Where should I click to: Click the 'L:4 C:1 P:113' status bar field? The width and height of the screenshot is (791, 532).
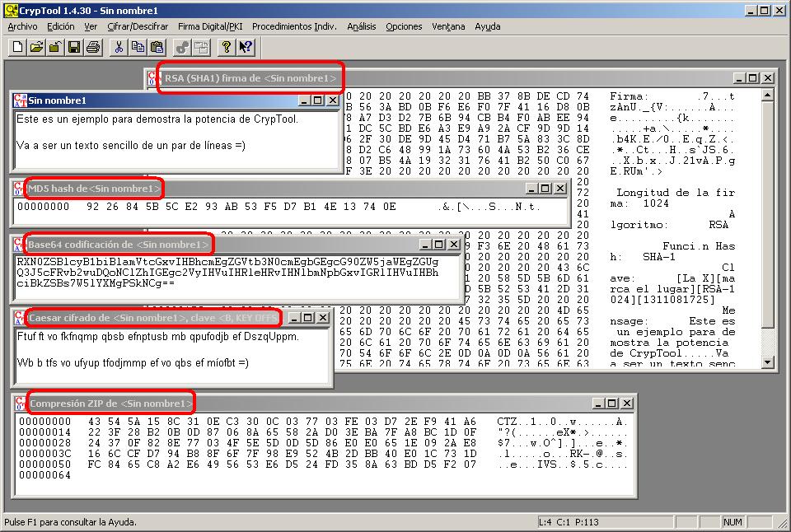click(606, 522)
